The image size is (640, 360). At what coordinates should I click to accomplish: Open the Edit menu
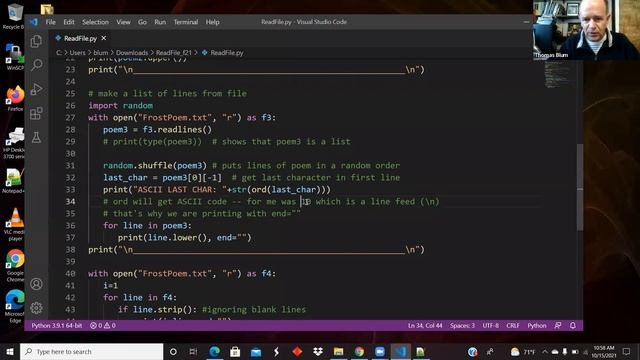pos(69,22)
